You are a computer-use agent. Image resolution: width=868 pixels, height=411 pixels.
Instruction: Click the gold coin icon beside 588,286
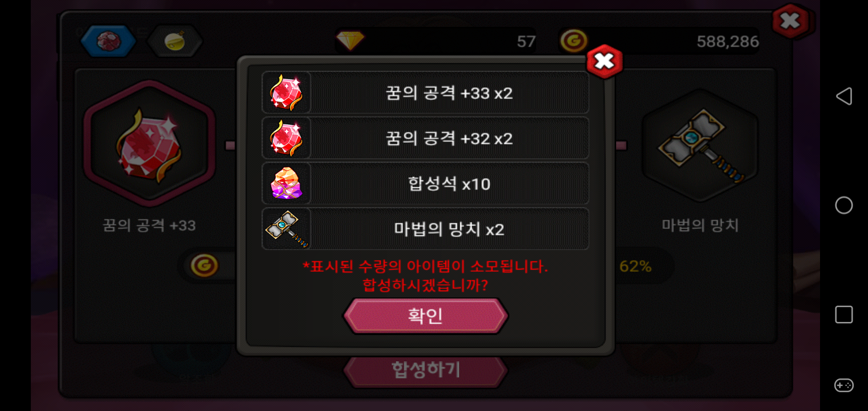tap(573, 41)
